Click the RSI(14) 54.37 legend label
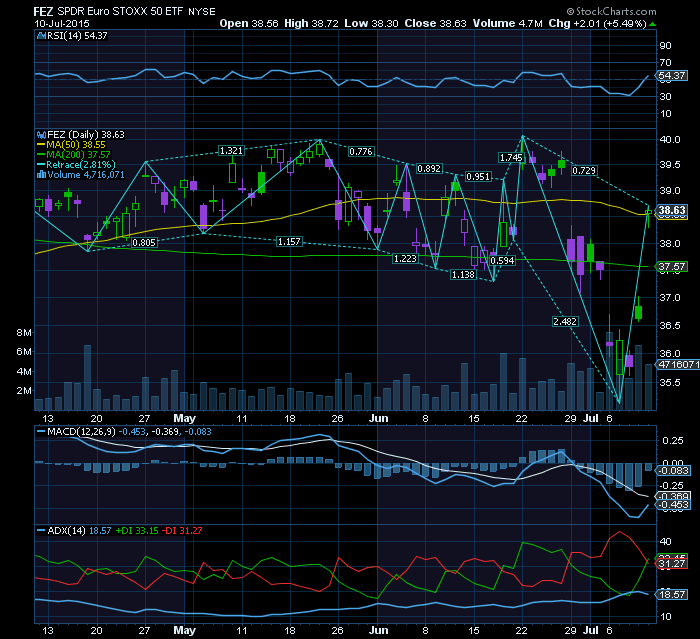Screen dimensions: 700x639 pos(77,36)
